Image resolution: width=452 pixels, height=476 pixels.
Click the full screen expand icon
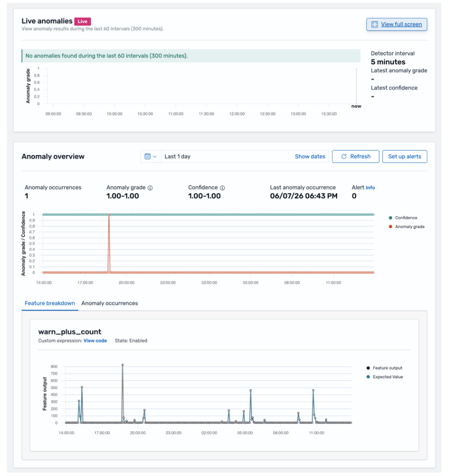[x=375, y=24]
